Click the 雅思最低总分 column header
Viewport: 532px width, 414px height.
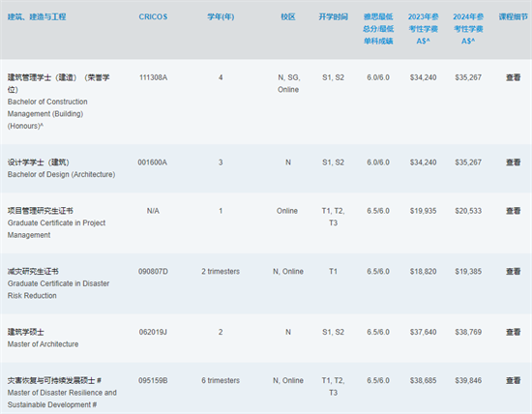click(x=378, y=29)
